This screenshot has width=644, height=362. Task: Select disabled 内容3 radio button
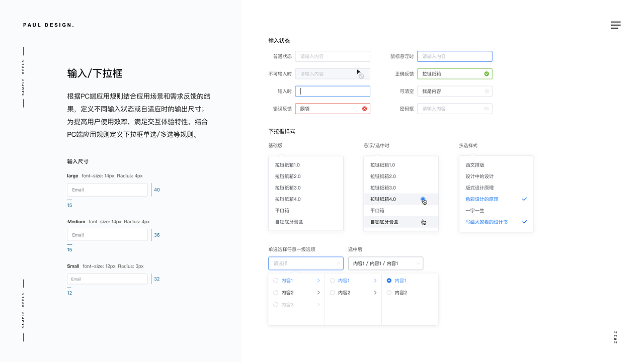276,305
